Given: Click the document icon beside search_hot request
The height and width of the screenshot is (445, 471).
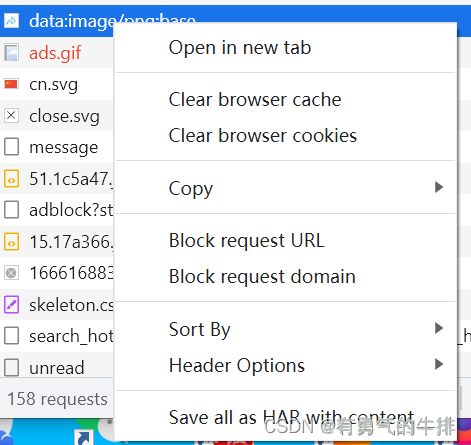Looking at the screenshot, I should pyautogui.click(x=11, y=336).
